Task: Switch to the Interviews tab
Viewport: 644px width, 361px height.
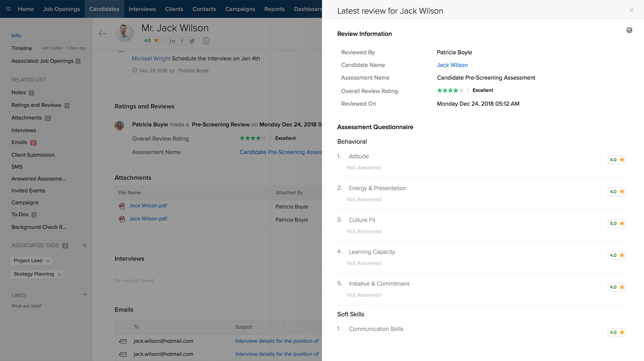Action: 142,9
